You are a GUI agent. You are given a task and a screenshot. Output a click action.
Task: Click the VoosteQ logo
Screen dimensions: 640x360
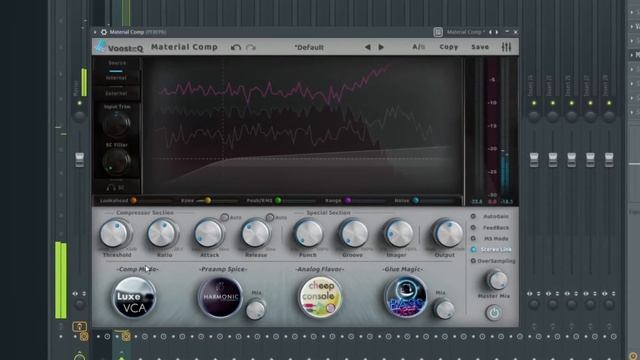[120, 47]
